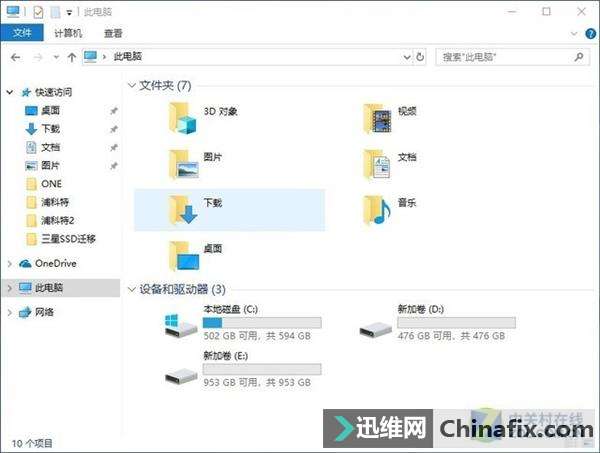Screen dimensions: 600x453
Task: Switch to the 查看 ribbon tab
Action: pyautogui.click(x=113, y=33)
